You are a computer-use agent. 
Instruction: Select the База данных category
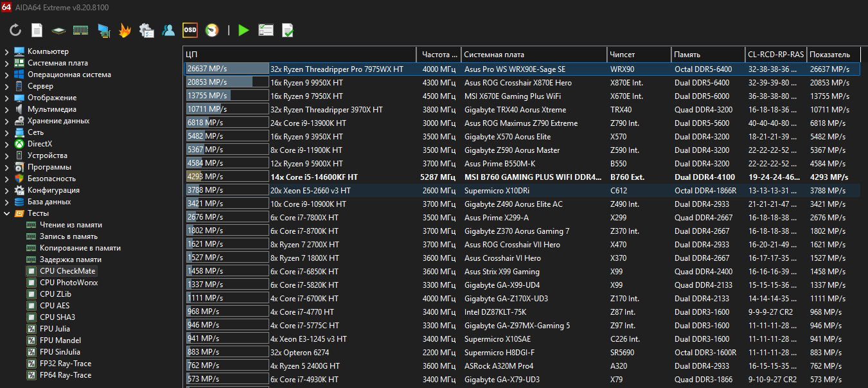[49, 202]
